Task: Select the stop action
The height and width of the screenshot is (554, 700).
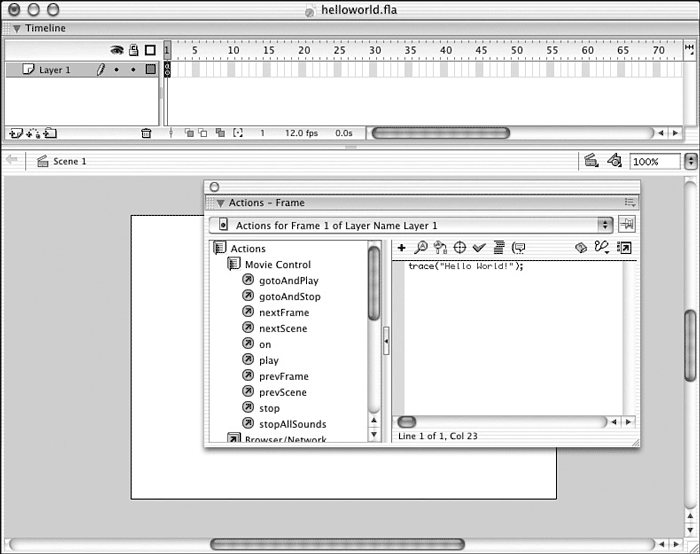Action: [x=269, y=408]
